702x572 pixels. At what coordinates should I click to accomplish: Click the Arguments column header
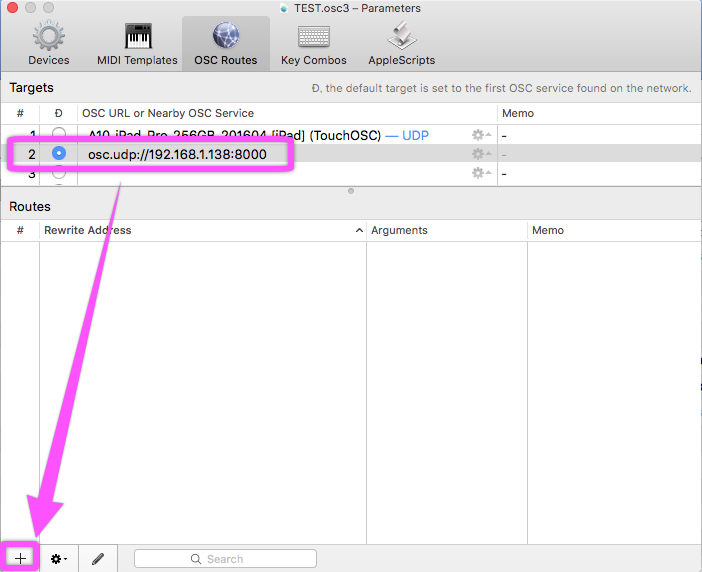tap(446, 230)
